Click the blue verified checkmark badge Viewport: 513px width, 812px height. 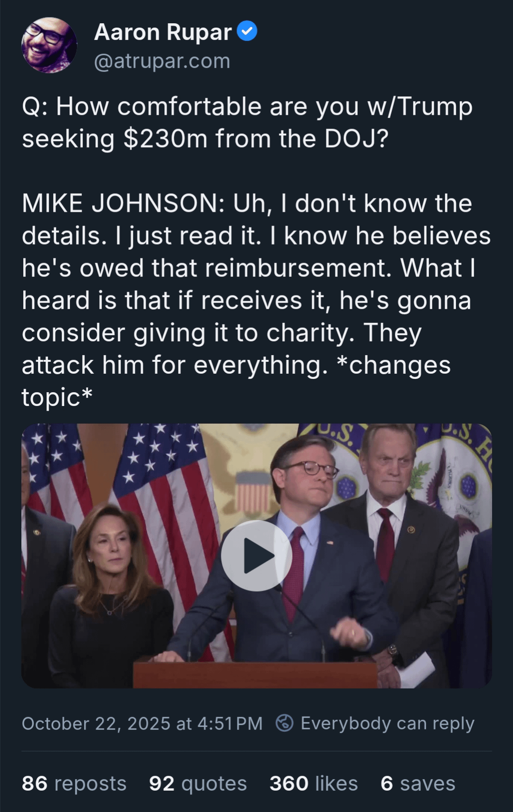coord(247,31)
